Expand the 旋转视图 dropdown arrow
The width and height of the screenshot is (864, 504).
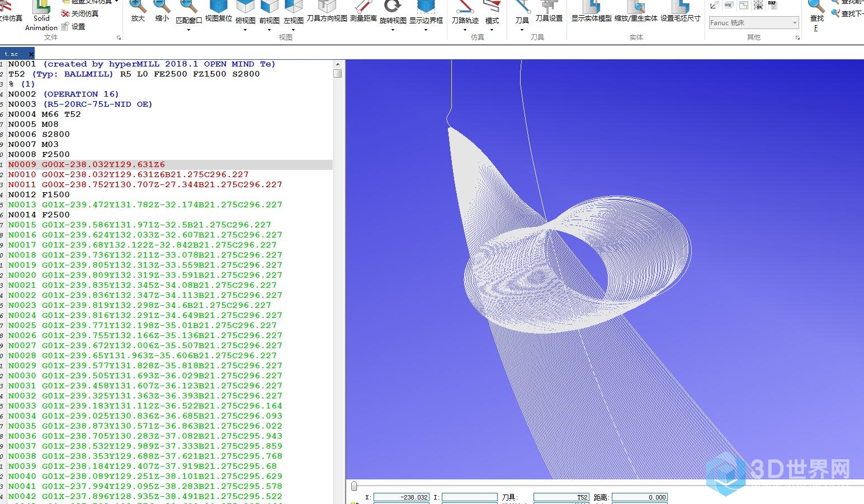pos(393,30)
